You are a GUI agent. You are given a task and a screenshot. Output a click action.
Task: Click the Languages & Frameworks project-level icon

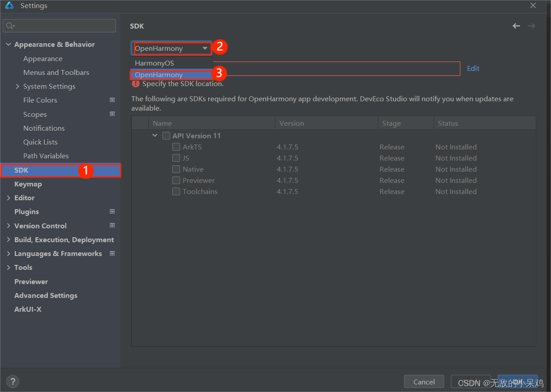click(112, 253)
